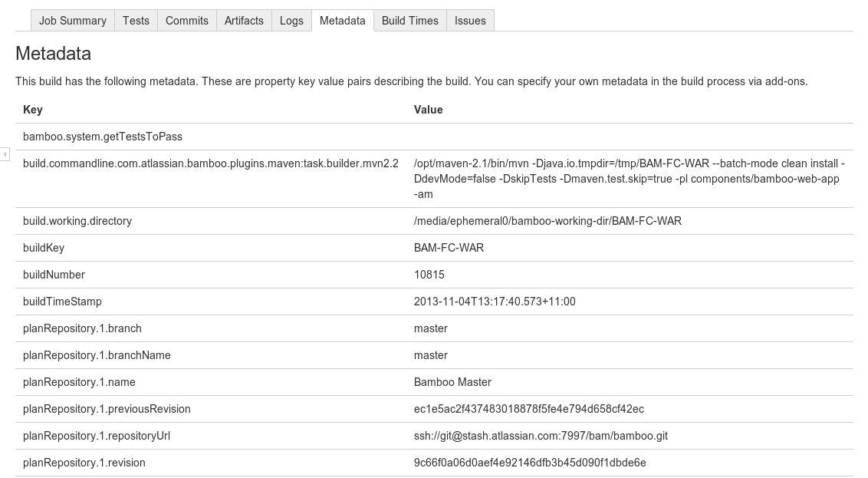
Task: Select the Commits tab
Action: [186, 21]
